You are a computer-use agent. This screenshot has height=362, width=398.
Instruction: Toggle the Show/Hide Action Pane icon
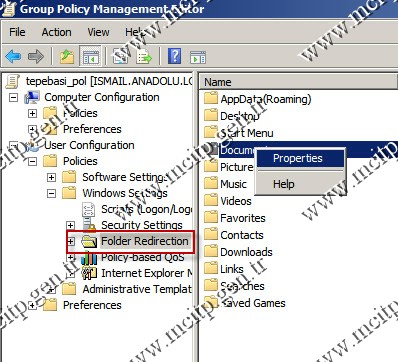[198, 57]
